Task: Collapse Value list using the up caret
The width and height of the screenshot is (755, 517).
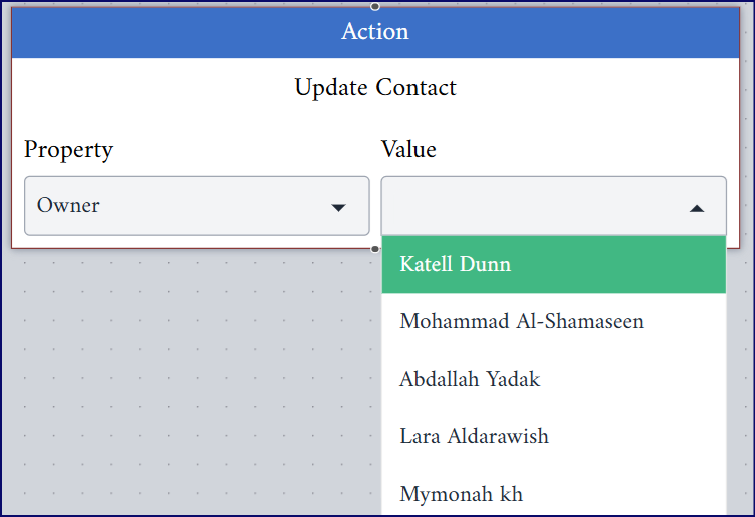Action: pyautogui.click(x=697, y=208)
